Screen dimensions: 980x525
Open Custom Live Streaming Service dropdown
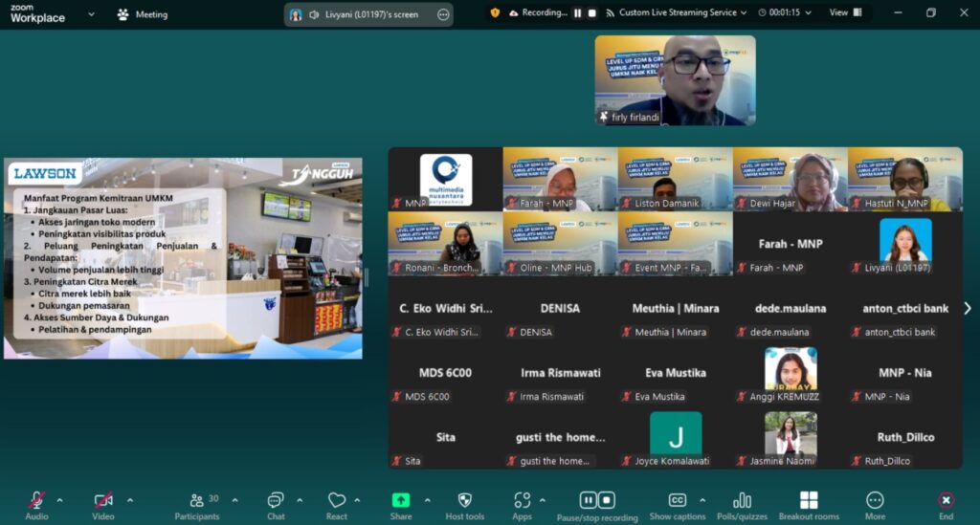click(x=678, y=13)
